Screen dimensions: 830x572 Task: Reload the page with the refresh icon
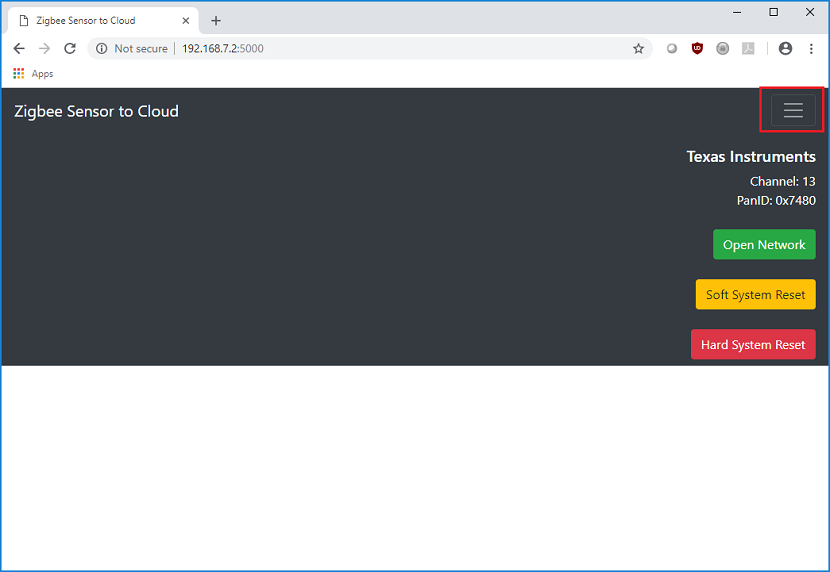[x=70, y=48]
